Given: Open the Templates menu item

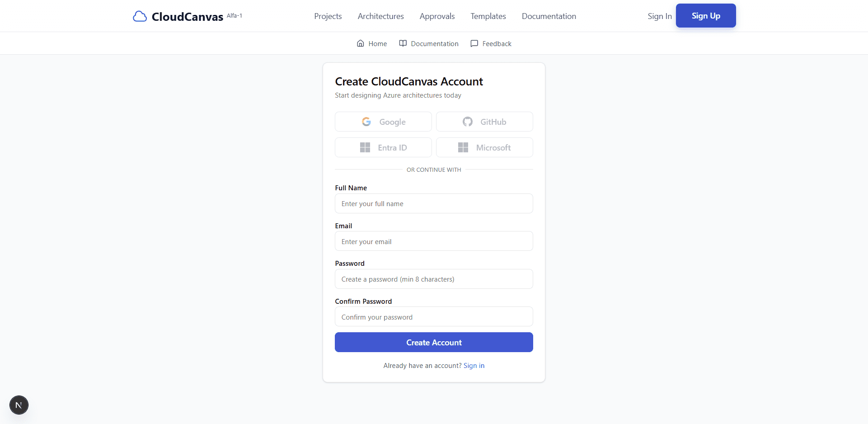Looking at the screenshot, I should [488, 16].
